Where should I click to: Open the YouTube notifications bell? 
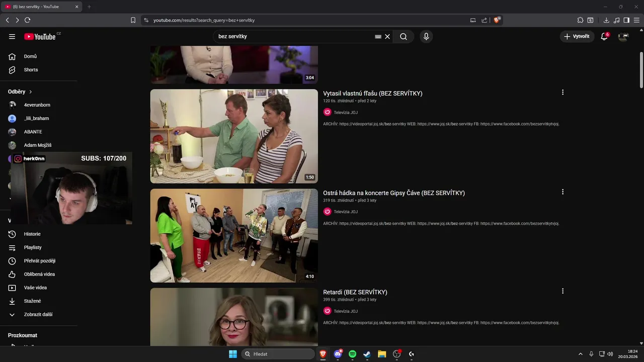[604, 37]
